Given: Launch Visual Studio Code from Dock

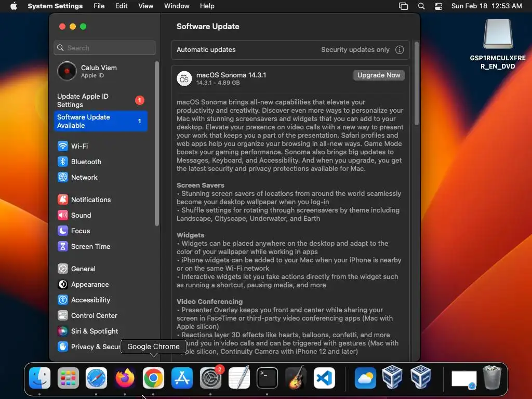Looking at the screenshot, I should point(324,378).
